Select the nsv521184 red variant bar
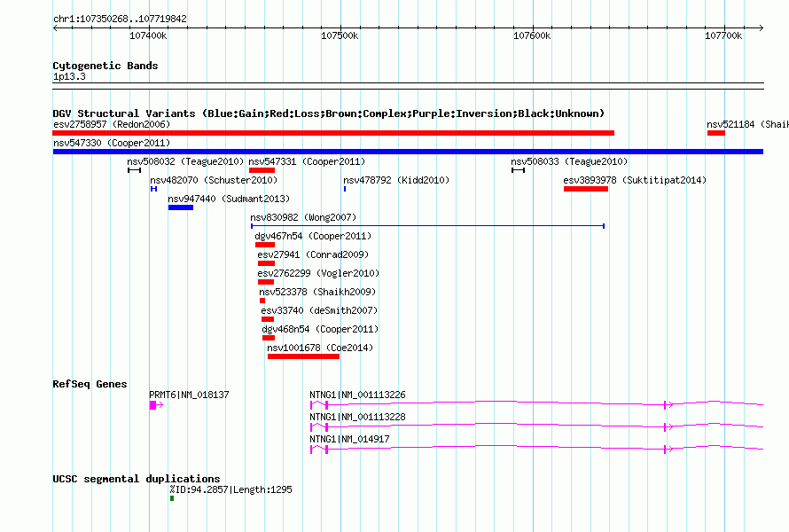The image size is (789, 532). point(716,133)
